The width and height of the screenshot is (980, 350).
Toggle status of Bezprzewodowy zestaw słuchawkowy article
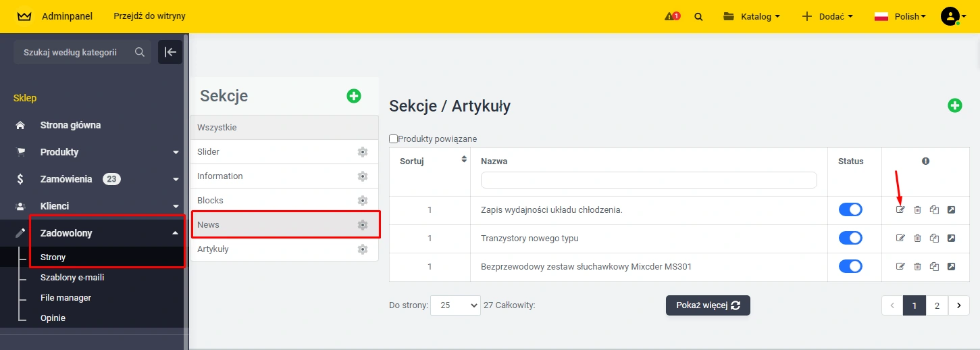[x=850, y=266]
